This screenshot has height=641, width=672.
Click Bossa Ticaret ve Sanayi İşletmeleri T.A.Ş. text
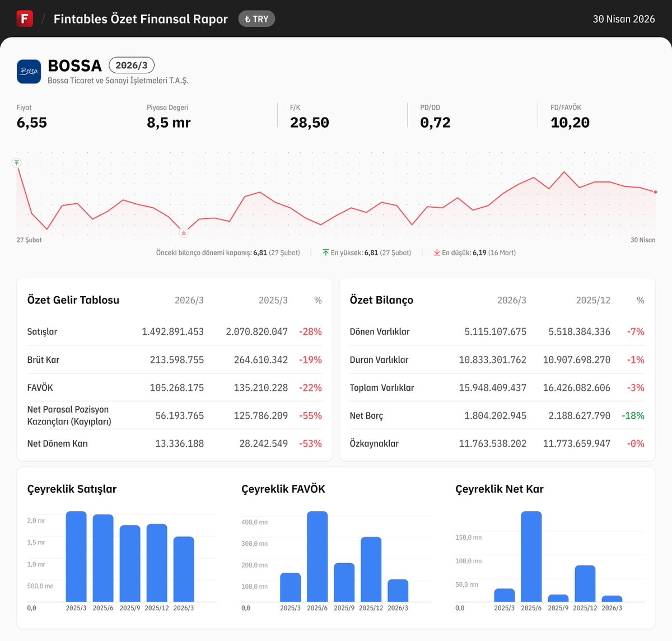coord(118,81)
